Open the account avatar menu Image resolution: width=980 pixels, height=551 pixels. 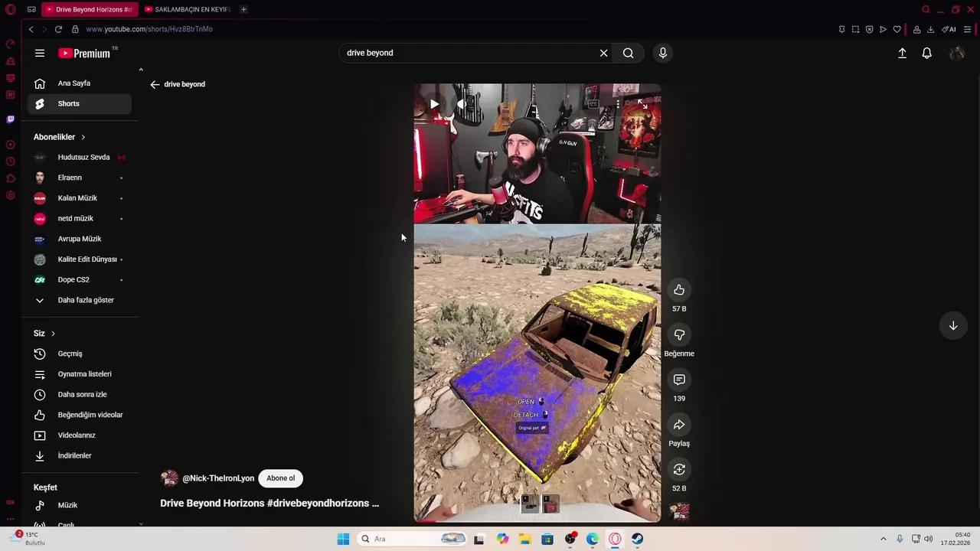point(956,53)
